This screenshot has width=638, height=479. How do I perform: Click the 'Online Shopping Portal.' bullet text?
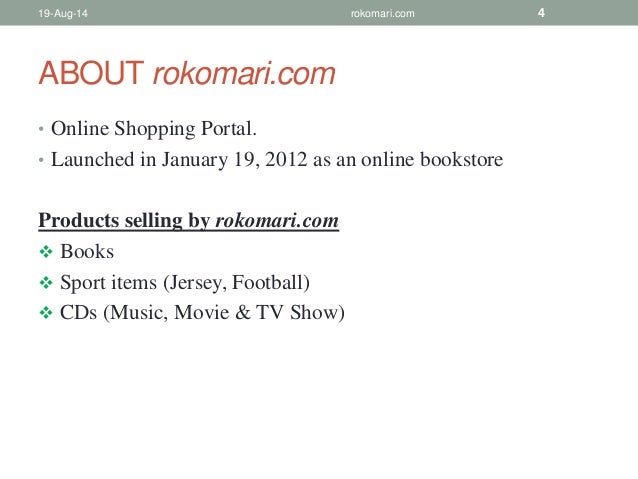(x=154, y=129)
